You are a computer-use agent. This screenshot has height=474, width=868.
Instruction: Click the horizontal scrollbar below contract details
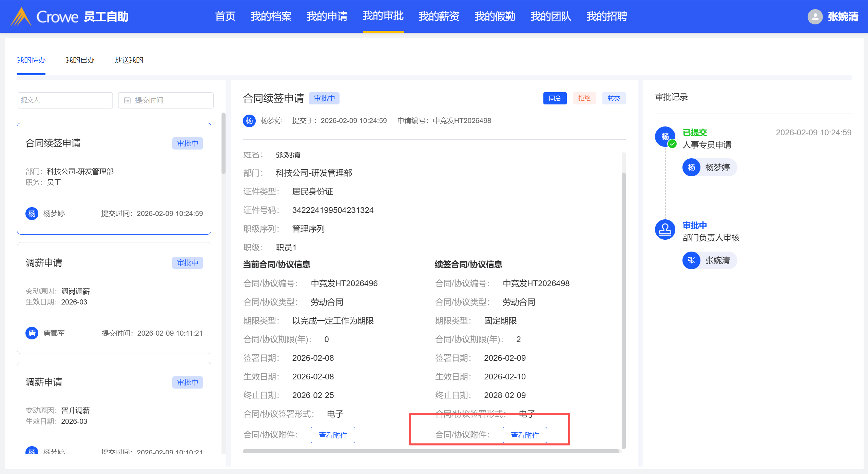(x=431, y=451)
